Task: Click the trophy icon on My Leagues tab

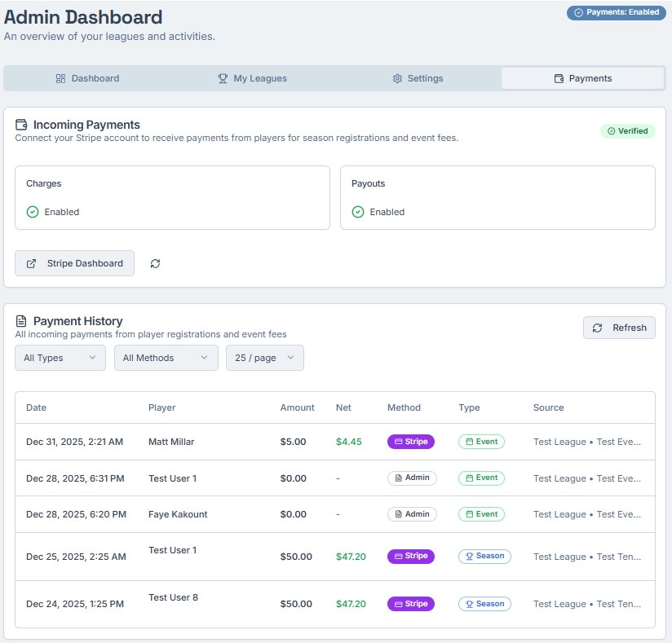Action: (222, 78)
